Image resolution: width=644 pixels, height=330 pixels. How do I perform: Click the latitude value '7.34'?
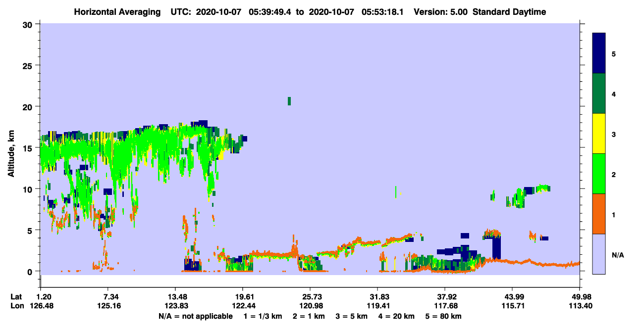(108, 297)
